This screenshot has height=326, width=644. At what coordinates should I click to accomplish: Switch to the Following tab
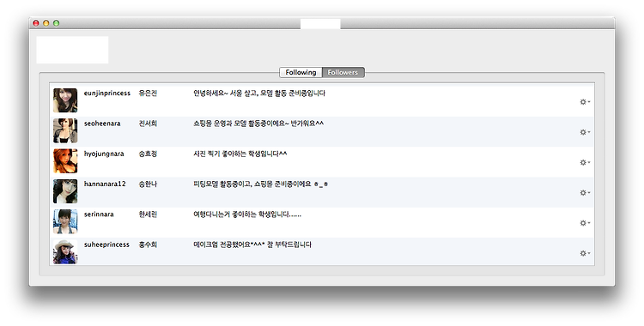tap(301, 73)
